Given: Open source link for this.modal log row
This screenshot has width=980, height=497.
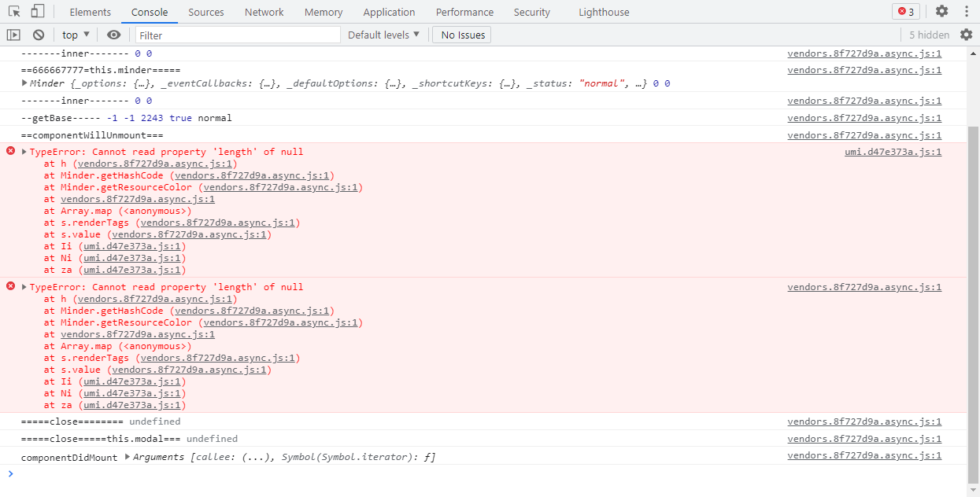Looking at the screenshot, I should pos(864,439).
